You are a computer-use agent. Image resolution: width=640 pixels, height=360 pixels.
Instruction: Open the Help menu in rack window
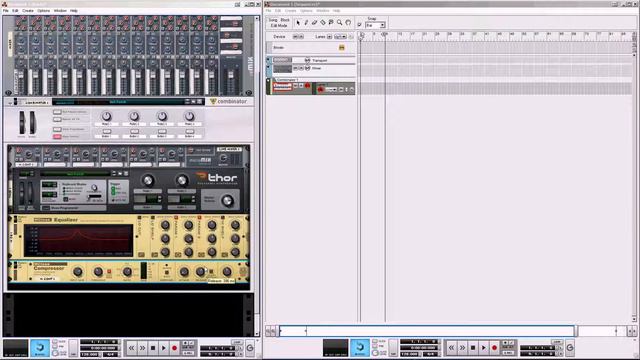[74, 11]
